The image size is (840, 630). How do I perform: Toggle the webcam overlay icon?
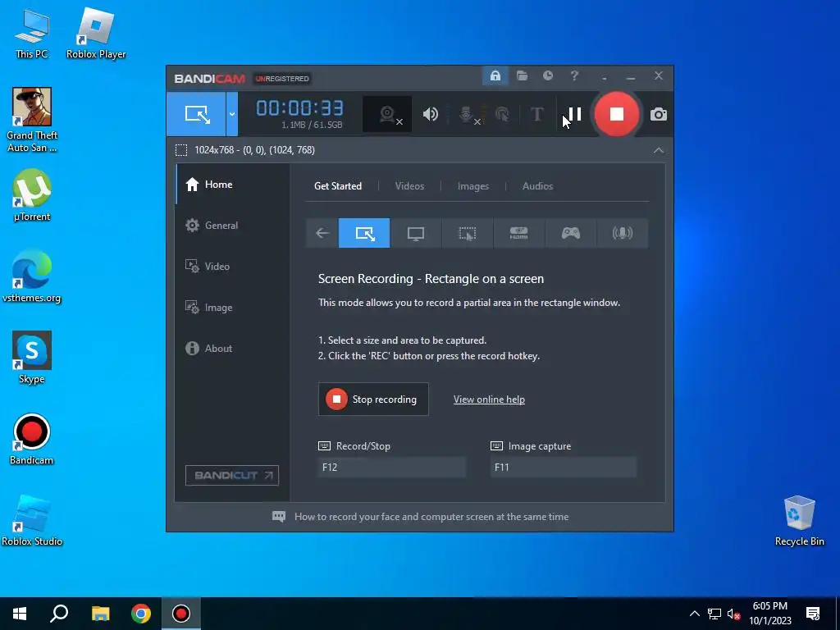[387, 114]
